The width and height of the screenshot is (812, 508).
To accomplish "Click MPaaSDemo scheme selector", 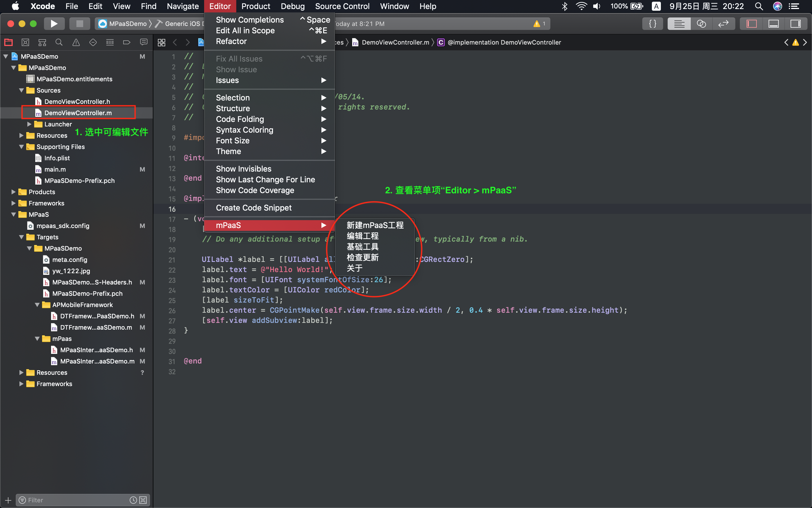I will coord(123,23).
